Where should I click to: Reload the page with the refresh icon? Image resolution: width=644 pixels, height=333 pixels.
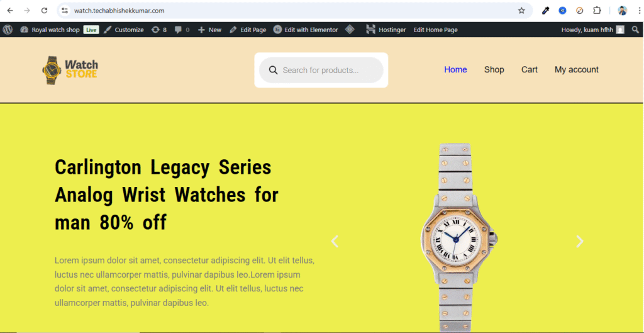45,11
